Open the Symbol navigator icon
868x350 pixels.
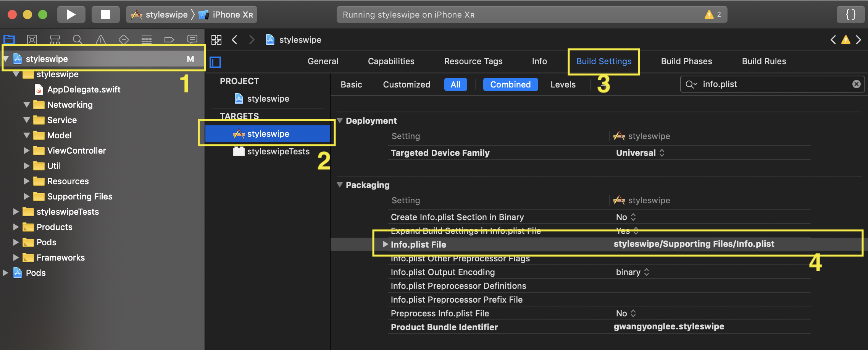click(x=55, y=39)
